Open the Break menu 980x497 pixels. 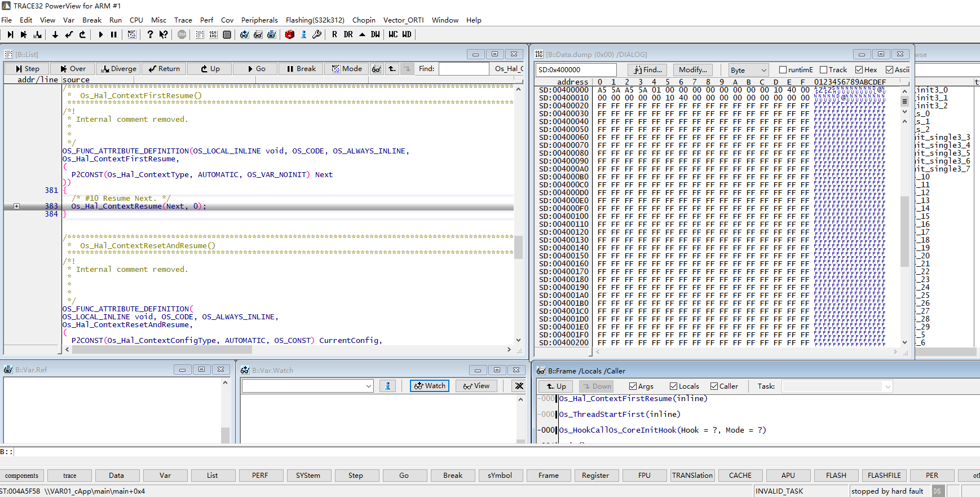click(92, 20)
